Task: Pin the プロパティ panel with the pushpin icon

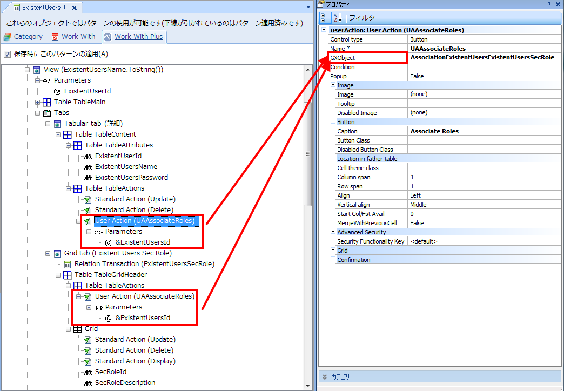Action: (x=549, y=4)
